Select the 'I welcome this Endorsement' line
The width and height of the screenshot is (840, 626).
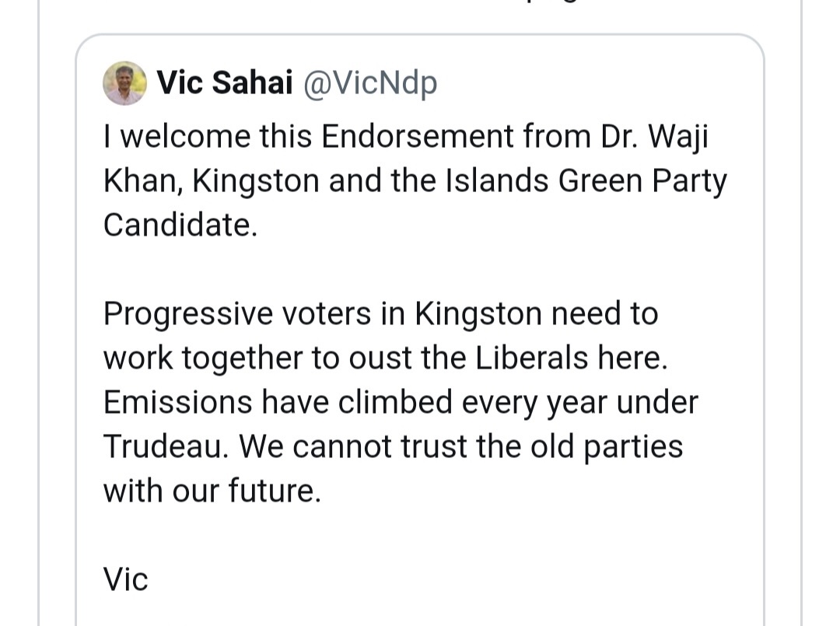pyautogui.click(x=405, y=137)
